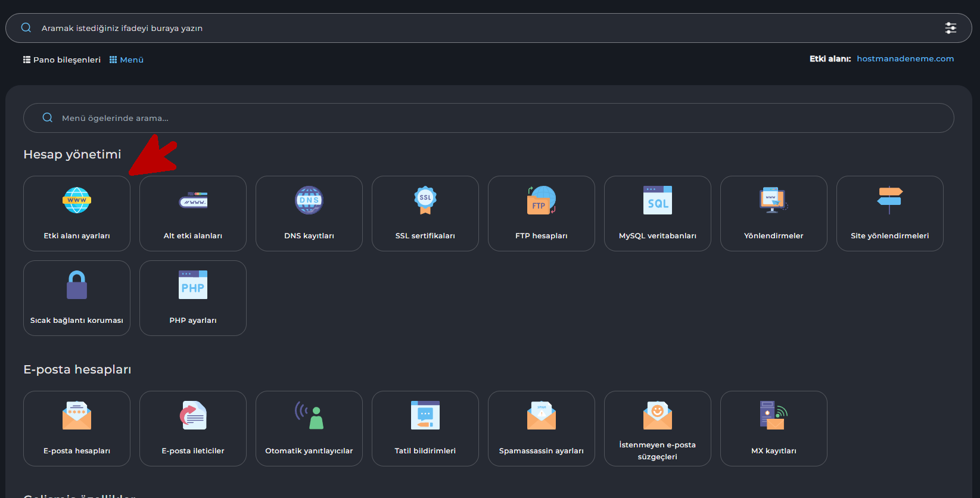The image size is (980, 498).
Task: Click the 'Site yönlendirmeleri' label
Action: click(890, 236)
